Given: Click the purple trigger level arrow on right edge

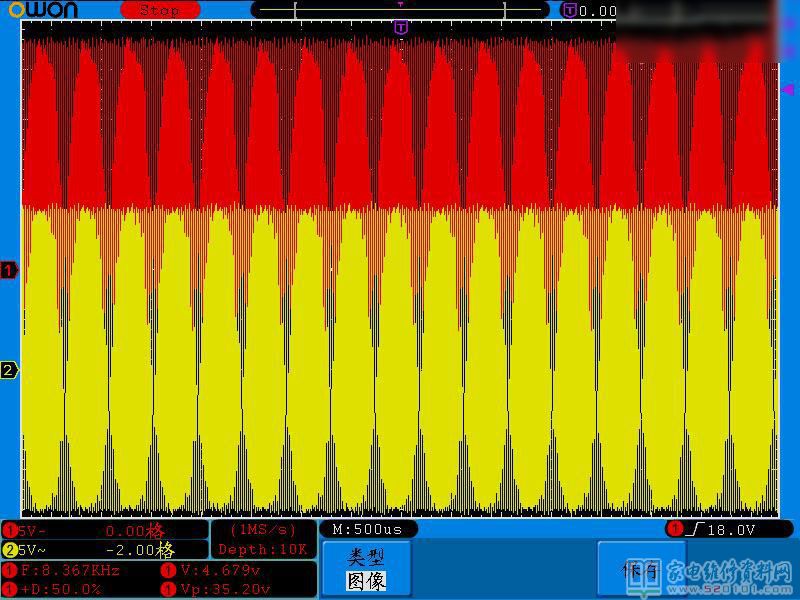Looking at the screenshot, I should point(787,90).
